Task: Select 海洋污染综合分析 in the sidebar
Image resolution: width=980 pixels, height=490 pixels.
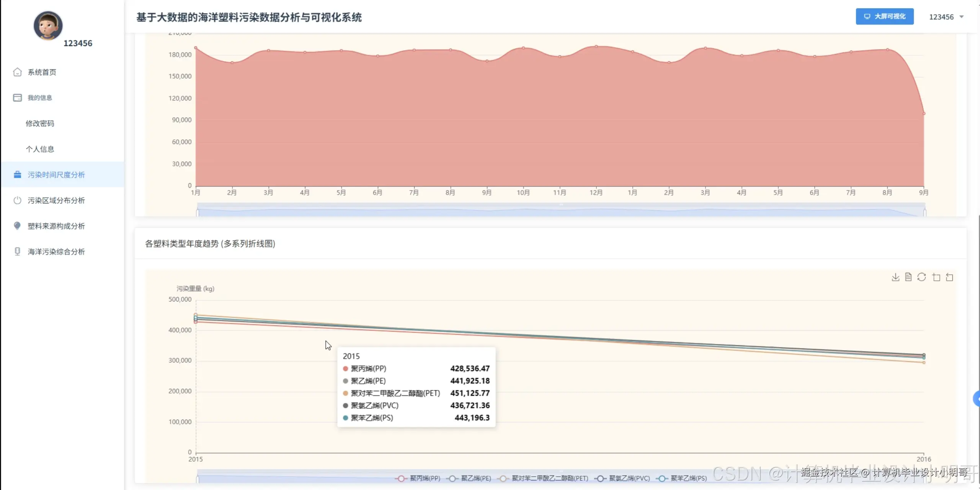Action: click(56, 252)
